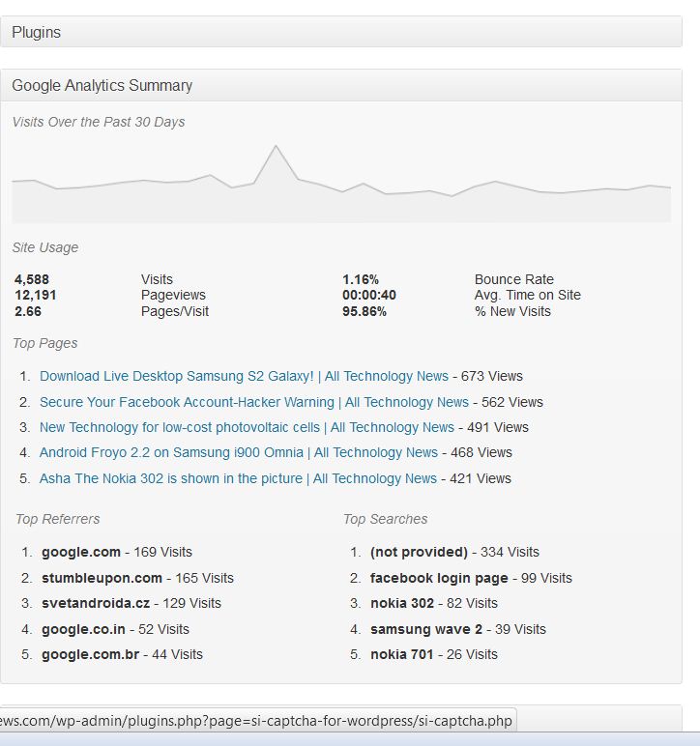This screenshot has width=700, height=746.
Task: Select svetandroida.cz referrer entry
Action: pyautogui.click(x=96, y=603)
